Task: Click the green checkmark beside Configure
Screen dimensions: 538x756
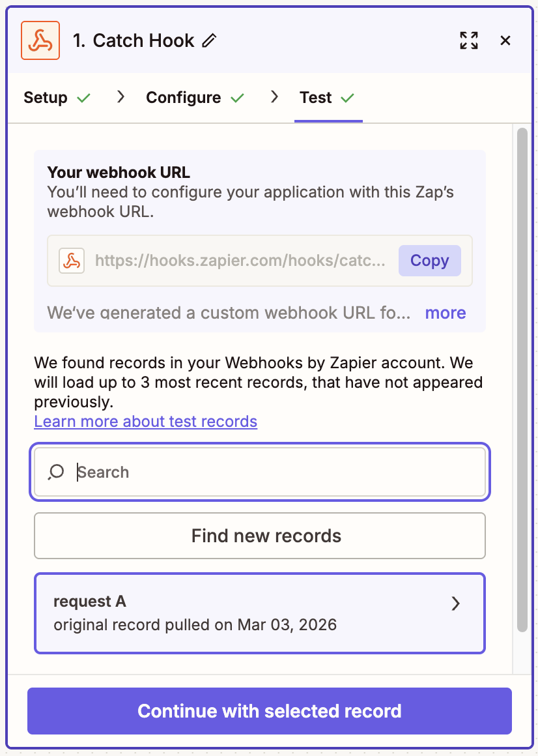Action: (238, 98)
